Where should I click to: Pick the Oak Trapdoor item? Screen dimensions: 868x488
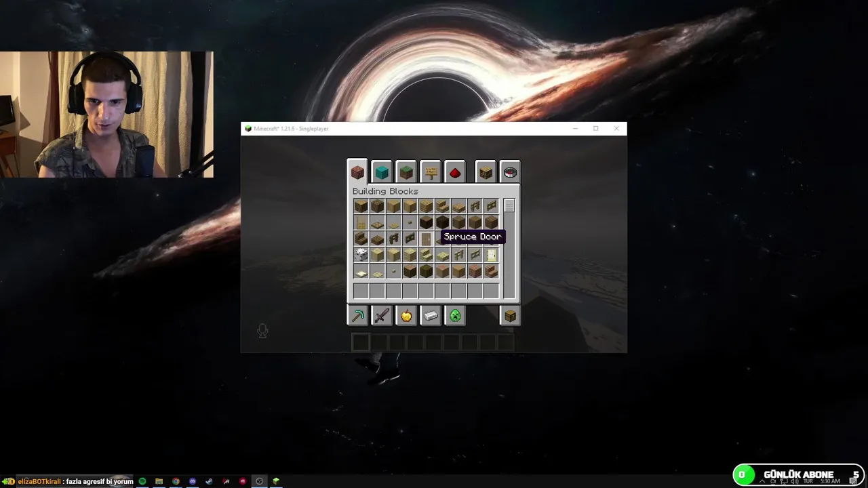click(x=377, y=222)
